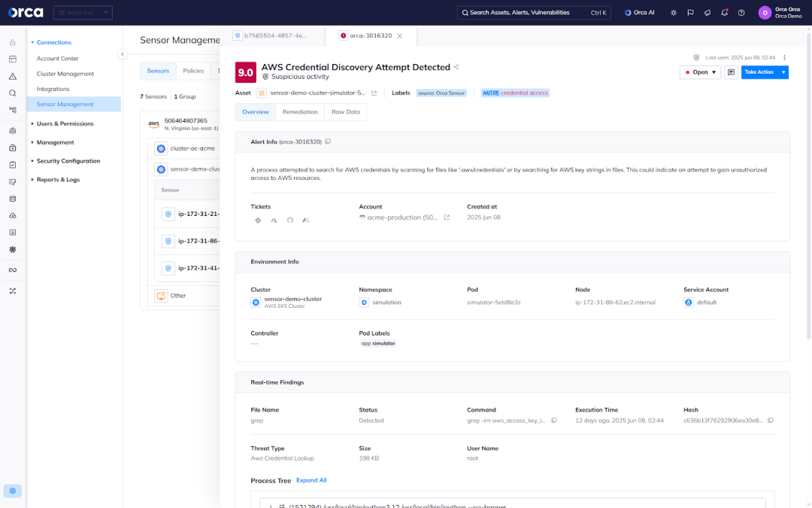Open the cloud upload icon in the left rail
The height and width of the screenshot is (508, 812).
tap(13, 216)
